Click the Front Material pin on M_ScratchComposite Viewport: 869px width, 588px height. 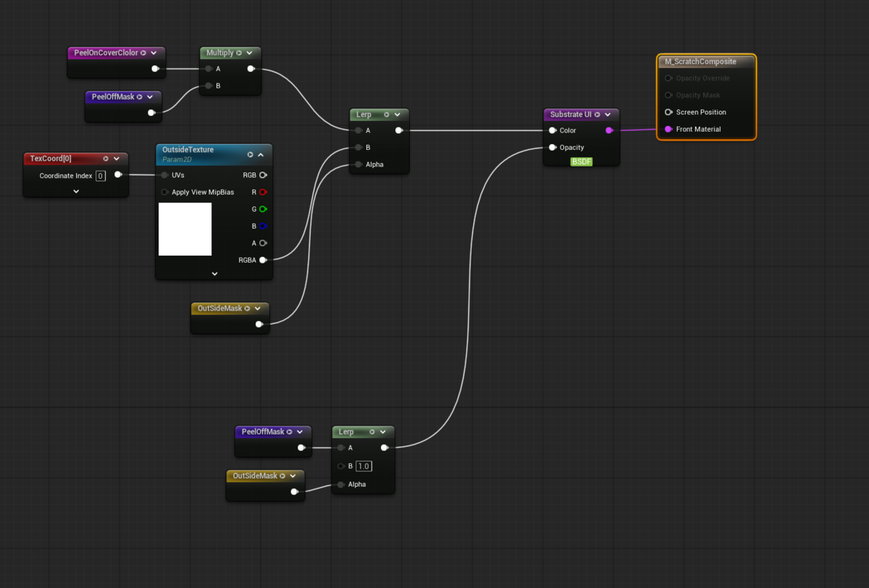(x=668, y=129)
